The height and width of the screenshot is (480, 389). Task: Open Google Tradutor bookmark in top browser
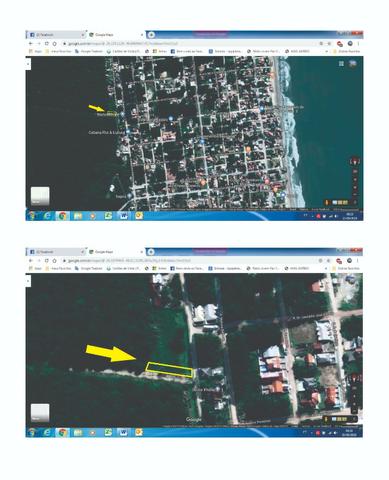pos(89,52)
